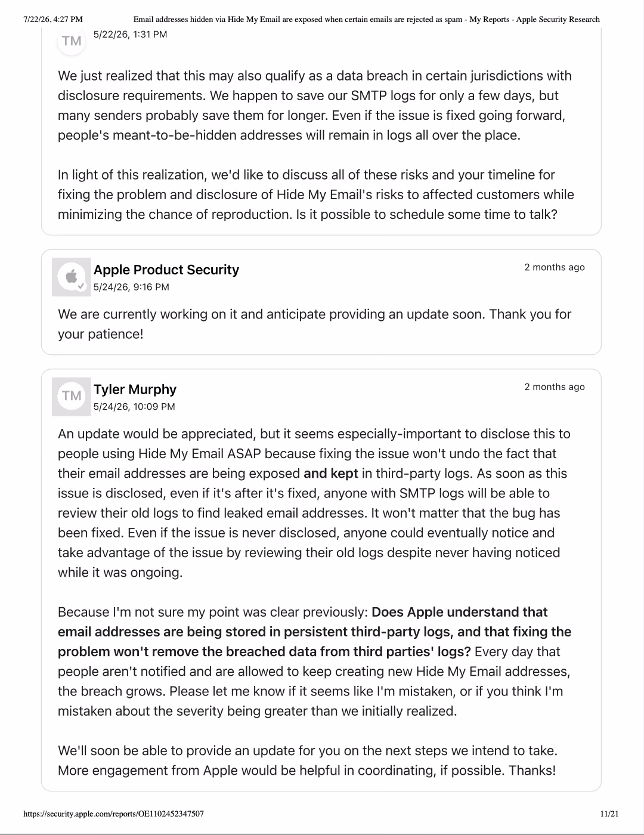Screen dimensions: 644x835
Task: Click the page header report title text
Action: (366, 20)
